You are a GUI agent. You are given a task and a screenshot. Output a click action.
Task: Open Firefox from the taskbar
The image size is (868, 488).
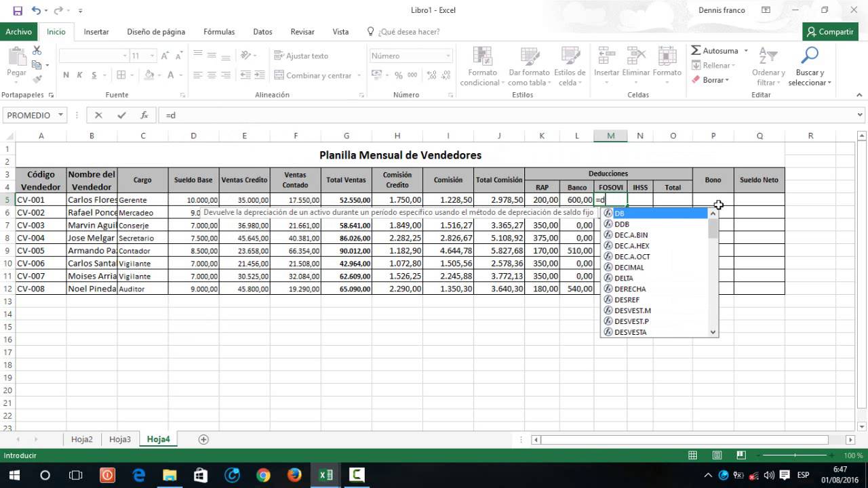coord(294,474)
